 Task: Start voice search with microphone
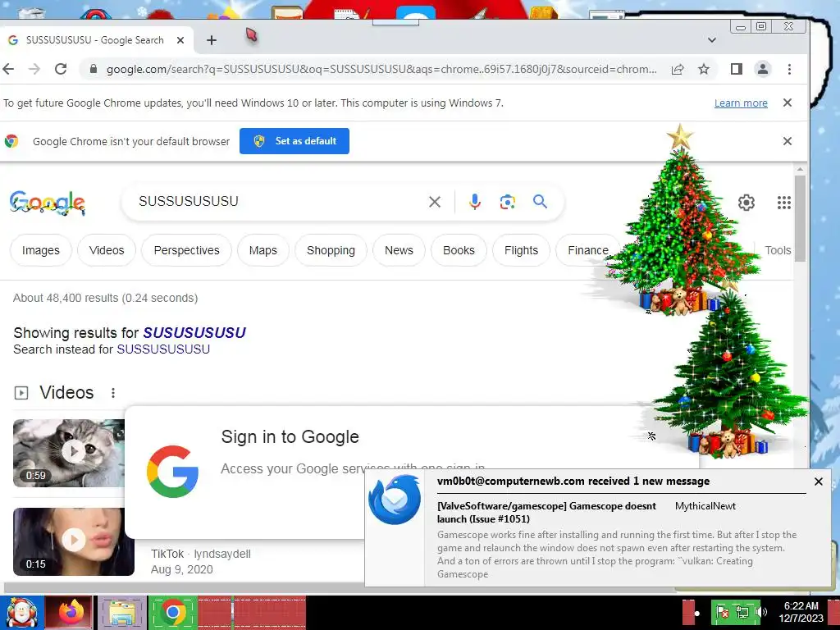click(x=475, y=202)
